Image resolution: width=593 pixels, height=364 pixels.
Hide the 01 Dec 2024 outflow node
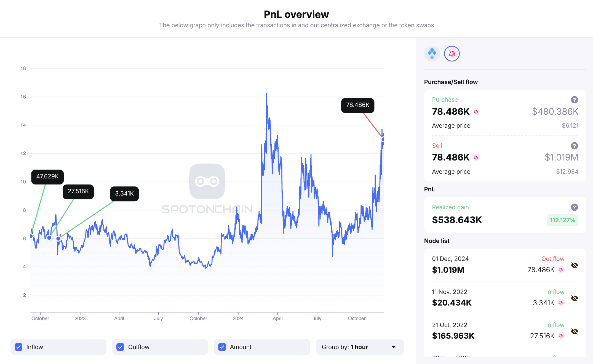[575, 265]
